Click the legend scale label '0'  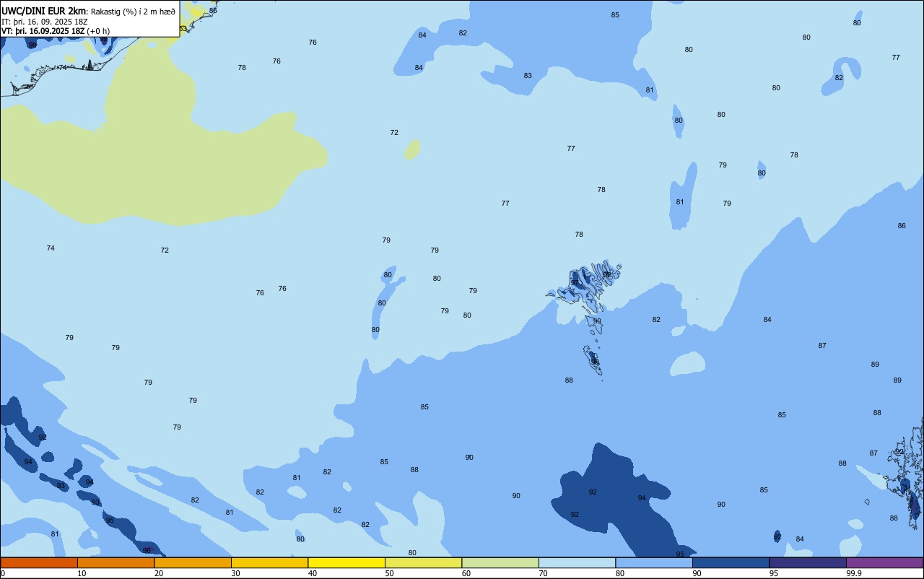click(x=3, y=573)
